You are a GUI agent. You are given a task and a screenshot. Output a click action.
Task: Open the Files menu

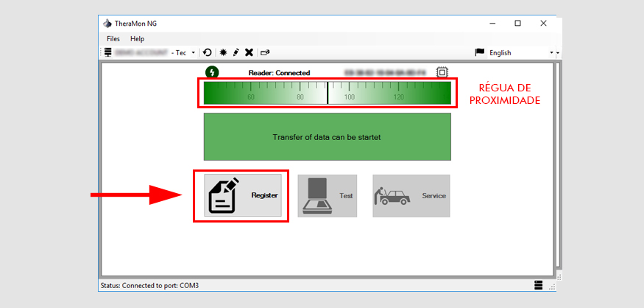(x=113, y=38)
